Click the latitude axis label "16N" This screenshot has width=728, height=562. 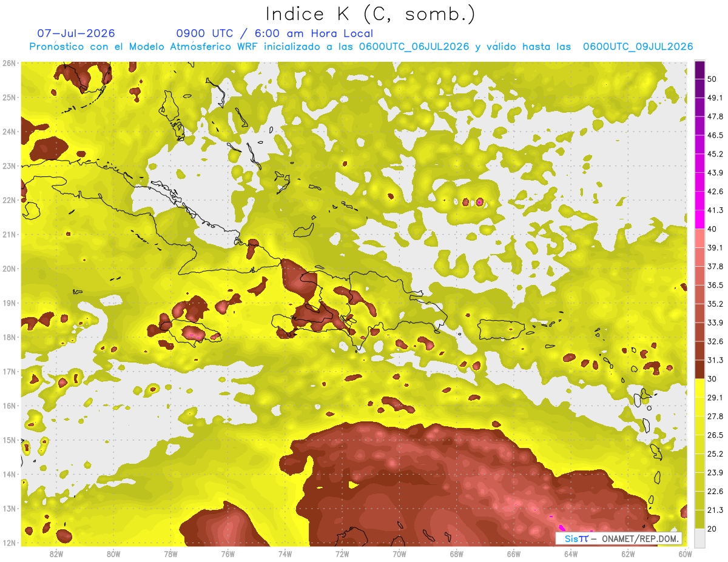9,406
